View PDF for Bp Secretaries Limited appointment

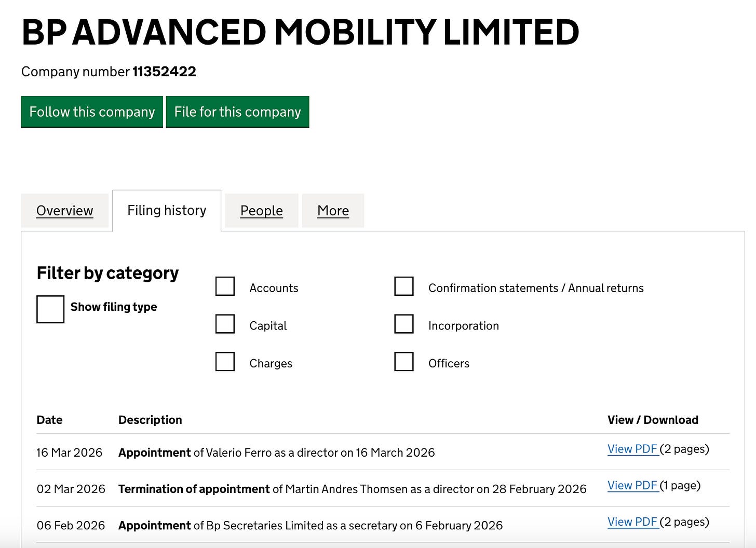(x=633, y=522)
